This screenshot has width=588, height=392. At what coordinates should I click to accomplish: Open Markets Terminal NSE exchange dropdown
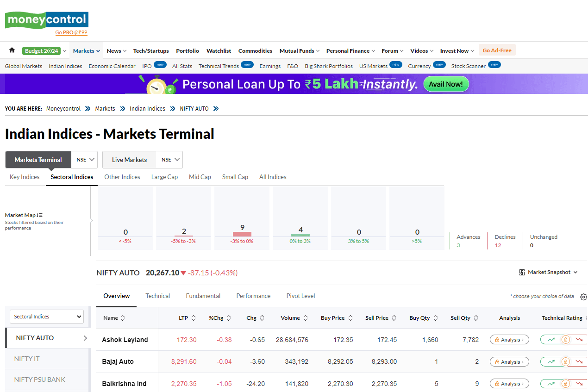coord(86,160)
